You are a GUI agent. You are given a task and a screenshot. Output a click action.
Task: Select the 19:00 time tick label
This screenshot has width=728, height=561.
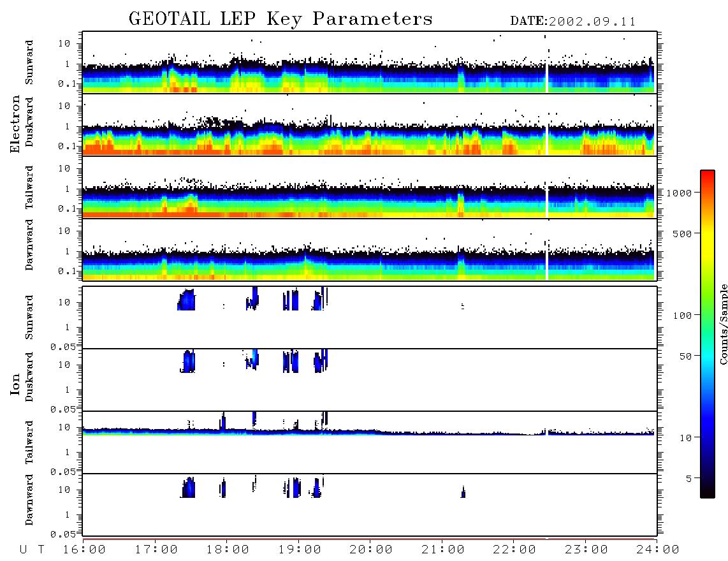coord(300,550)
